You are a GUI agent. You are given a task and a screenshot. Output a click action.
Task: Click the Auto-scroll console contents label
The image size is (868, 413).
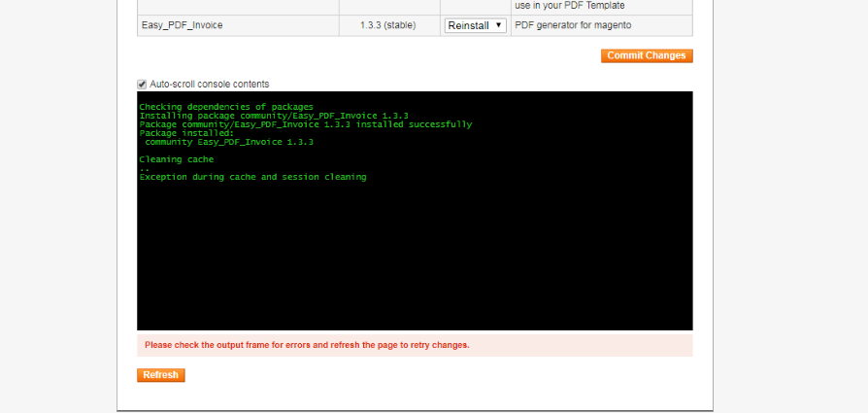tap(209, 85)
